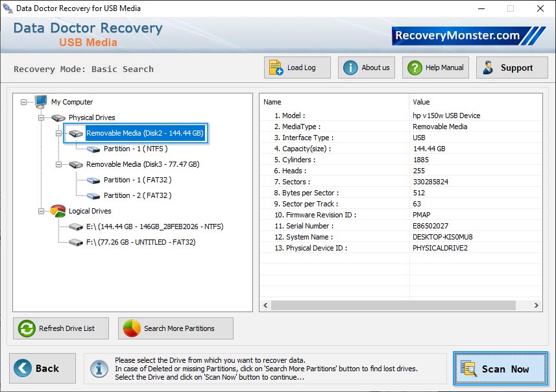Click the horizontal scrollbar right arrow
This screenshot has height=392, width=556.
tap(536, 305)
